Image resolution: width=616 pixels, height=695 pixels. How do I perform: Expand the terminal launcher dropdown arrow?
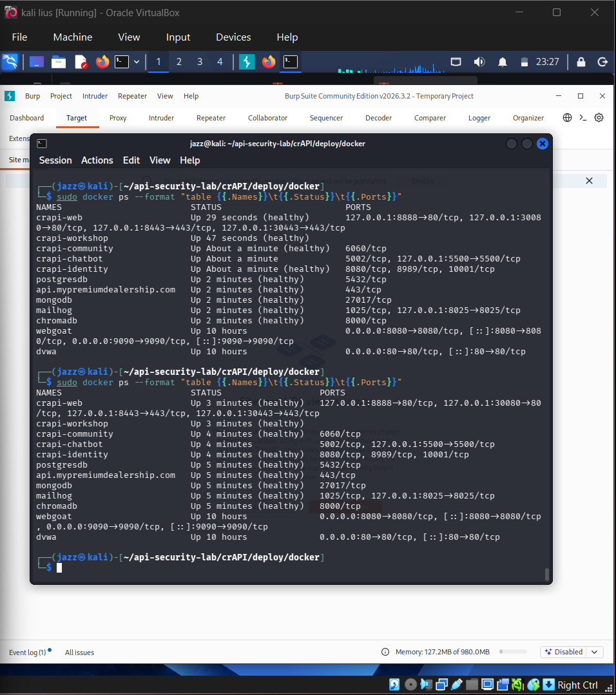click(137, 62)
